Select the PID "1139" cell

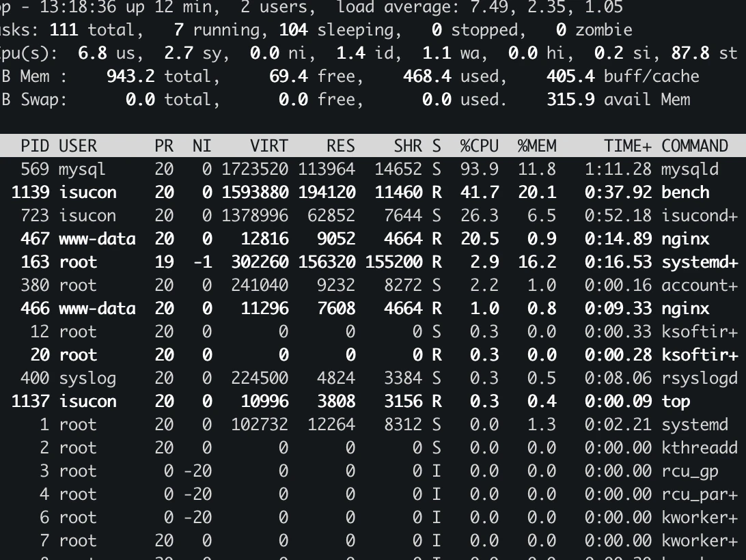[x=31, y=192]
